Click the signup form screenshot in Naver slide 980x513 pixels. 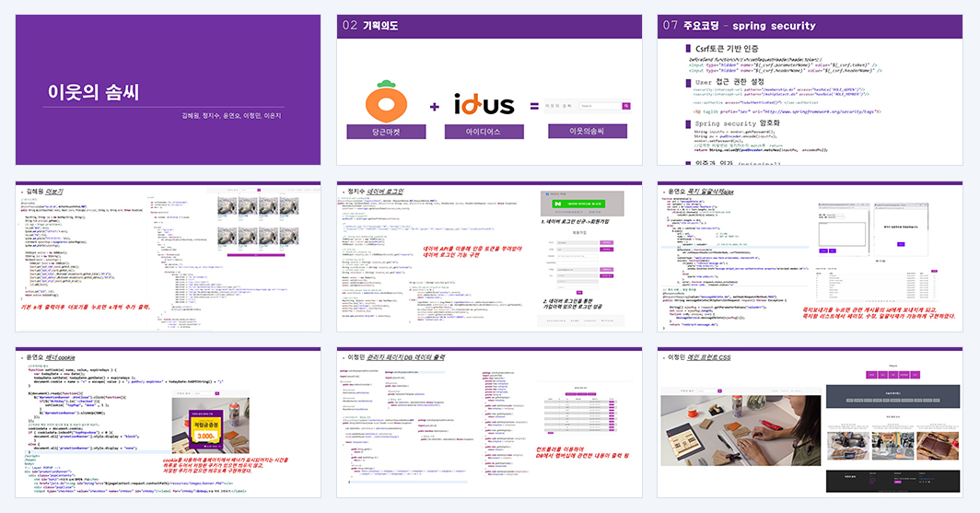coord(578,262)
